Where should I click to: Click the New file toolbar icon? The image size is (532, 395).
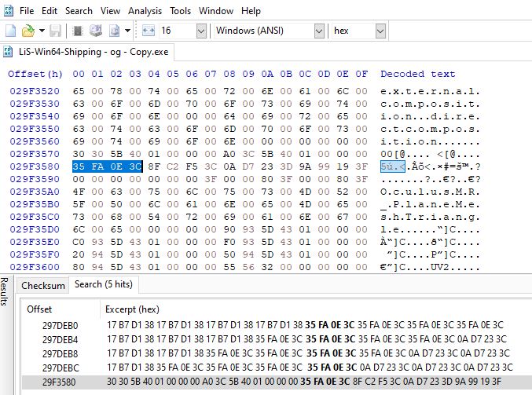pyautogui.click(x=10, y=31)
